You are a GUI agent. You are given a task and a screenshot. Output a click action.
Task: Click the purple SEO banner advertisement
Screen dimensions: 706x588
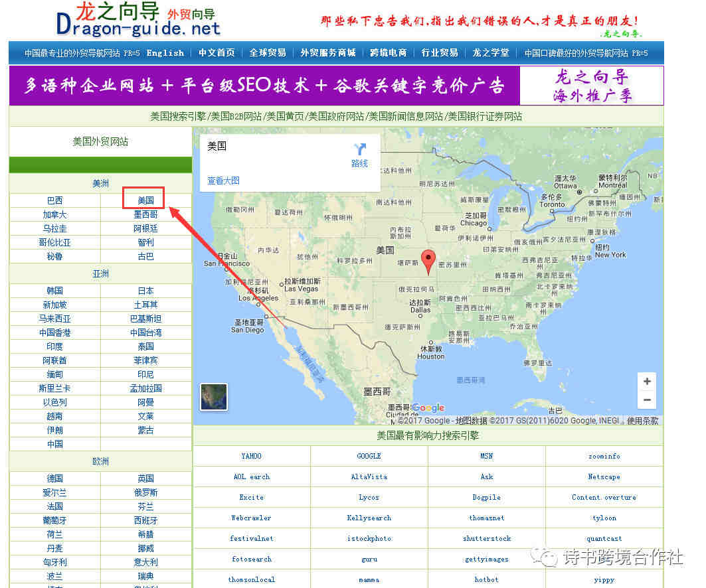[264, 86]
